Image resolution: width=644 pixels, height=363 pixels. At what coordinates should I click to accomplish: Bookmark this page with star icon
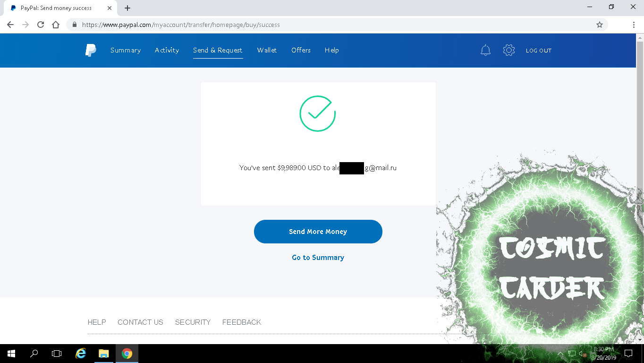[600, 25]
